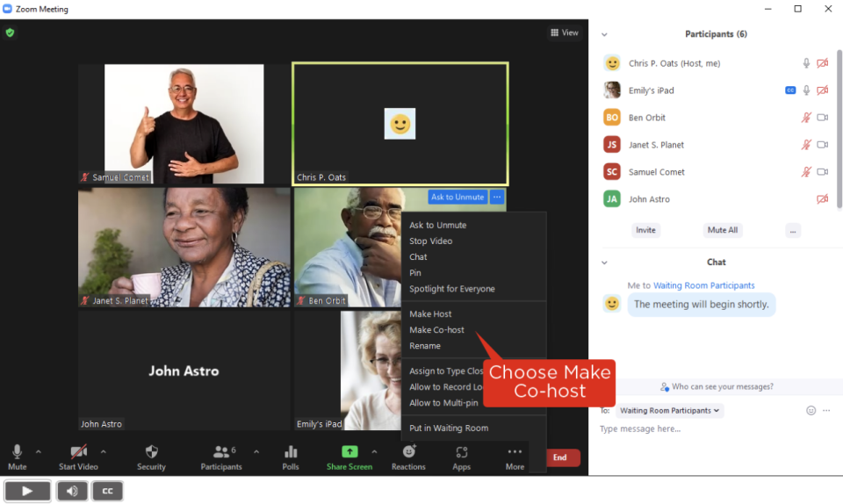Open the Security shield icon
This screenshot has width=843, height=504.
tap(151, 452)
